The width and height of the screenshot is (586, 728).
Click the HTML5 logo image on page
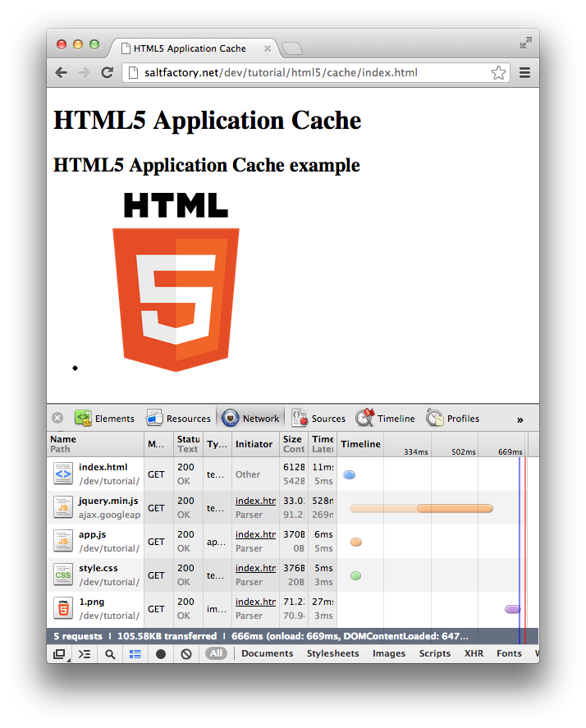pyautogui.click(x=176, y=282)
